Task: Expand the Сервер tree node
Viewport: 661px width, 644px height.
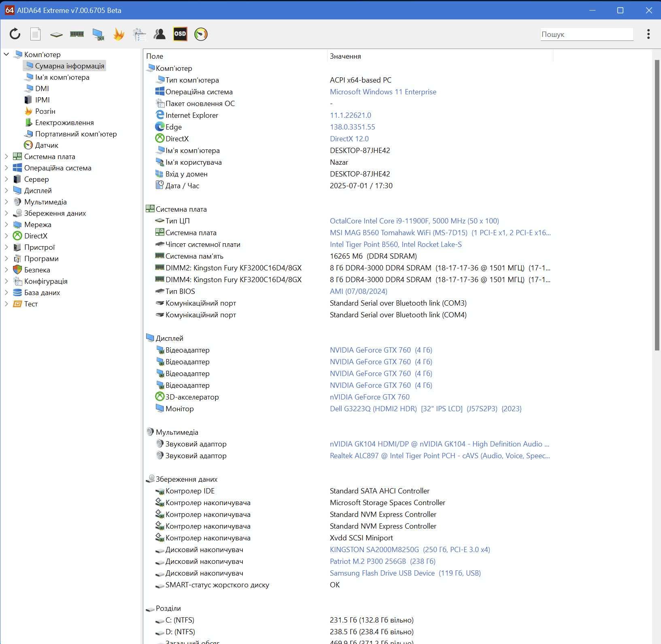Action: (6, 179)
